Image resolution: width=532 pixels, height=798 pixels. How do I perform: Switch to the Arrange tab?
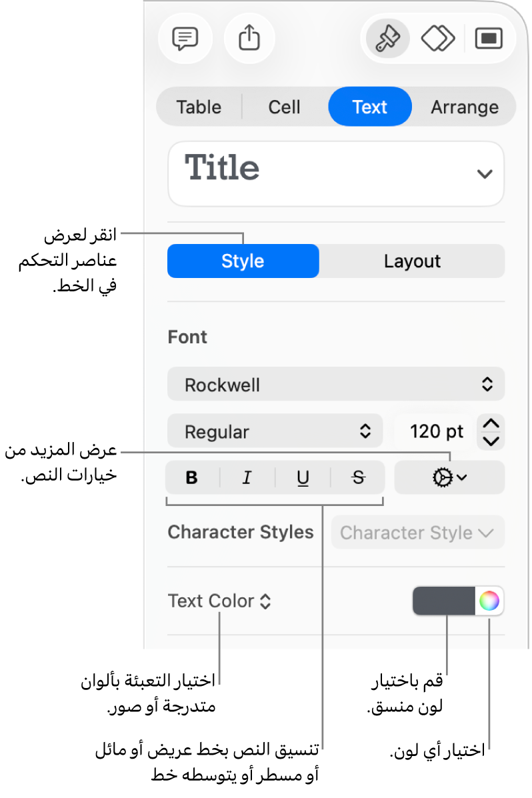click(x=464, y=107)
